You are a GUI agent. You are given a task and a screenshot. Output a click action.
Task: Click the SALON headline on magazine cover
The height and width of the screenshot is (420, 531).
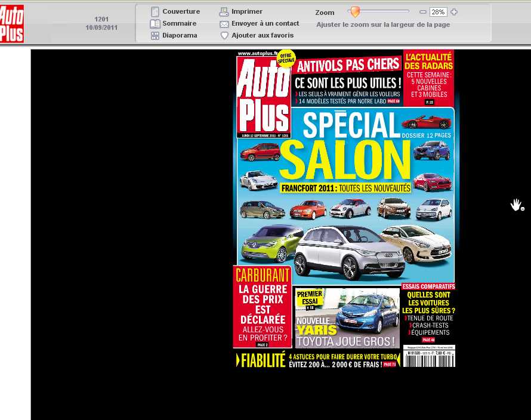(345, 161)
